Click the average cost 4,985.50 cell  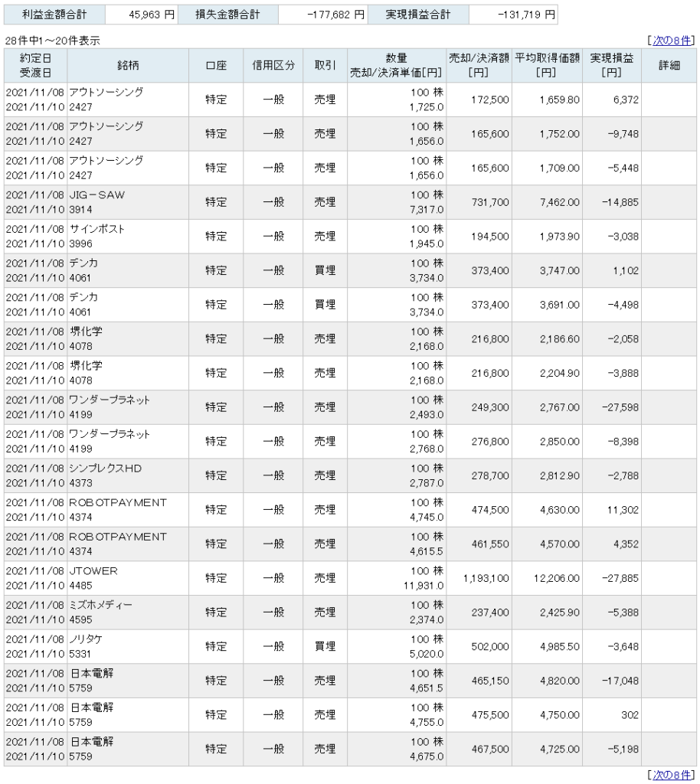pos(547,646)
